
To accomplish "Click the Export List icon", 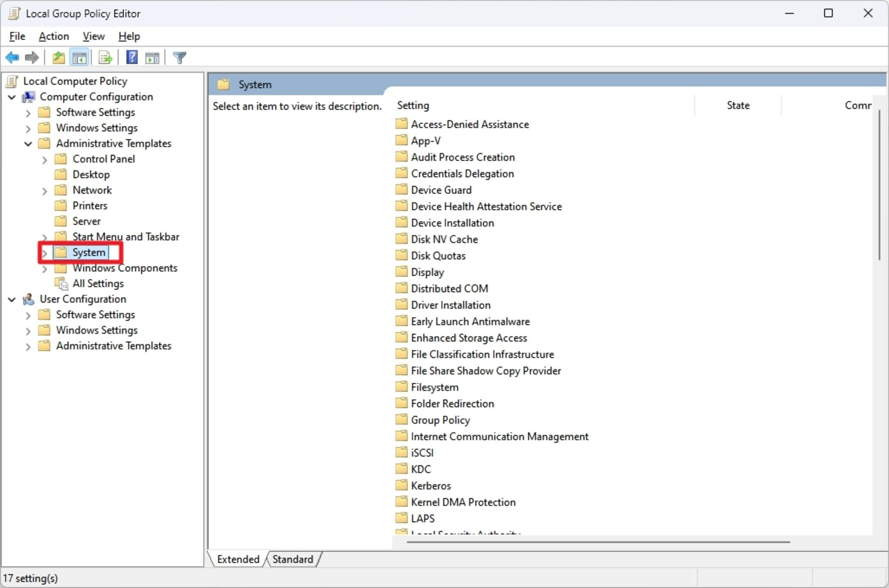I will (x=105, y=57).
